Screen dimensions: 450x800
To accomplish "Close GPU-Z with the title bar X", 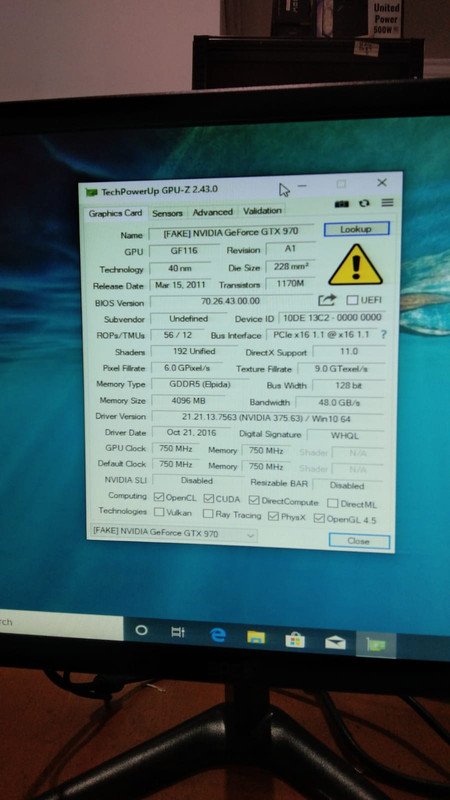I will (382, 183).
